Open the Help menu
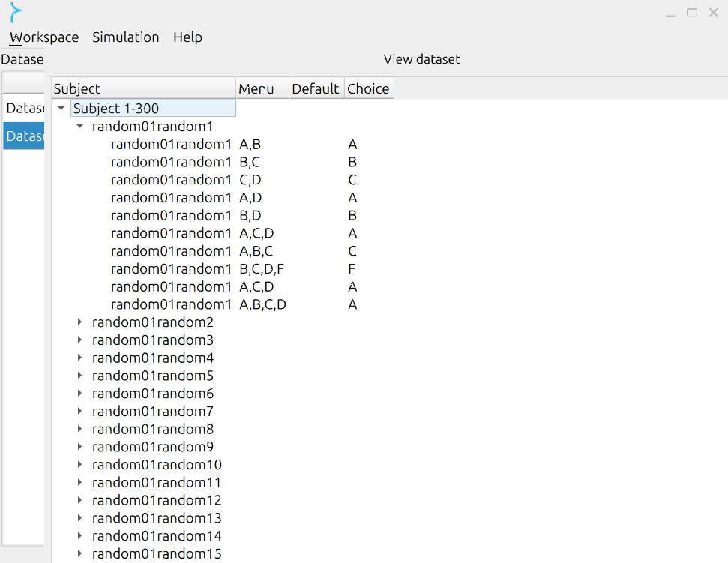This screenshot has width=728, height=563. 187,37
